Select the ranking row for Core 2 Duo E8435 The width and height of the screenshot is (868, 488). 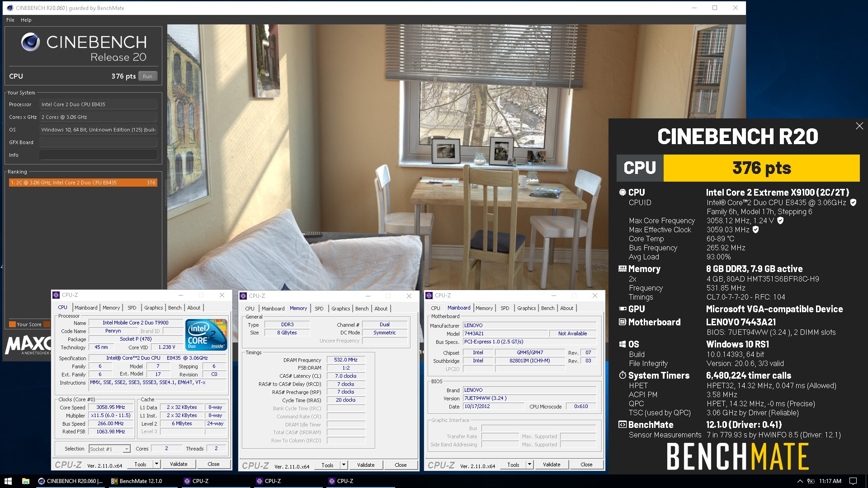pos(83,183)
